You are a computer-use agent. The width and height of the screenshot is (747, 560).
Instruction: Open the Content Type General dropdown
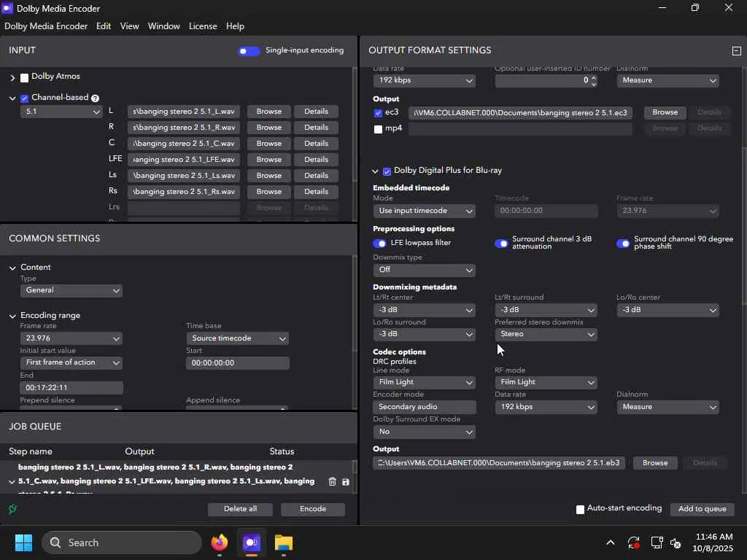point(71,290)
